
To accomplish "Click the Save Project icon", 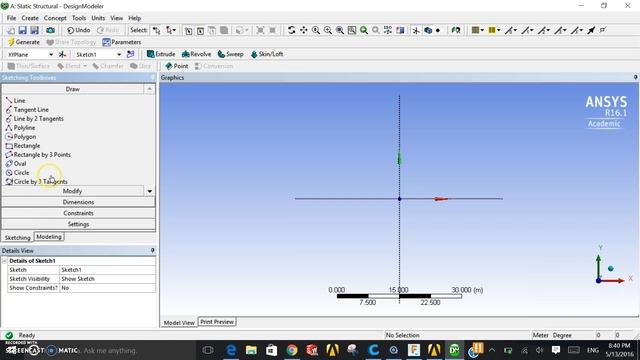I will [22, 30].
